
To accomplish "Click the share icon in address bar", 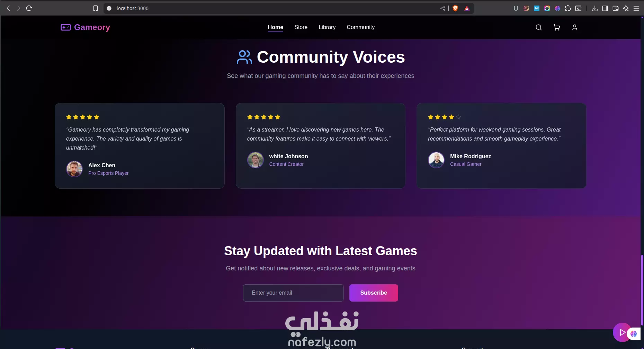I will 443,8.
